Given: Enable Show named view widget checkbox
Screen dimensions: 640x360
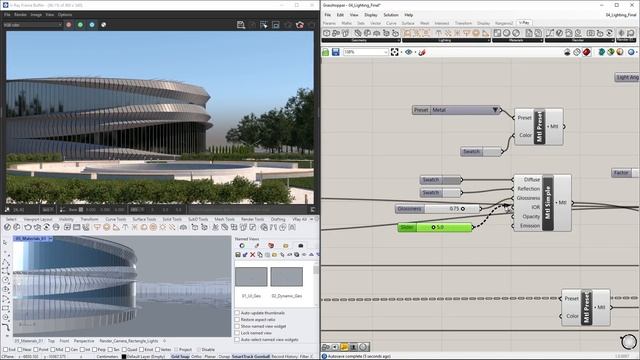Looking at the screenshot, I should click(x=237, y=326).
